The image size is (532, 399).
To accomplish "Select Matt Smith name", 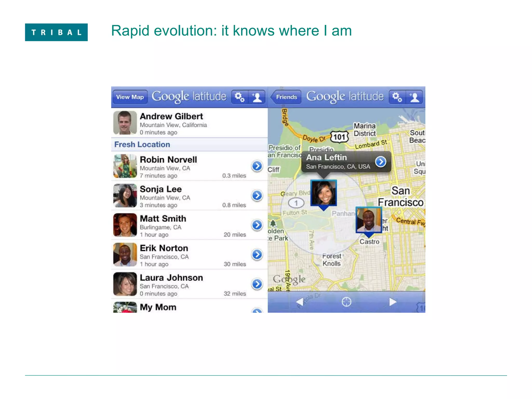I will click(163, 218).
